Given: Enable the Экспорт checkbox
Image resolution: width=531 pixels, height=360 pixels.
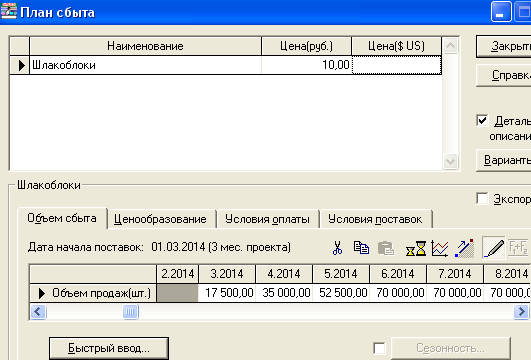Looking at the screenshot, I should tap(482, 198).
